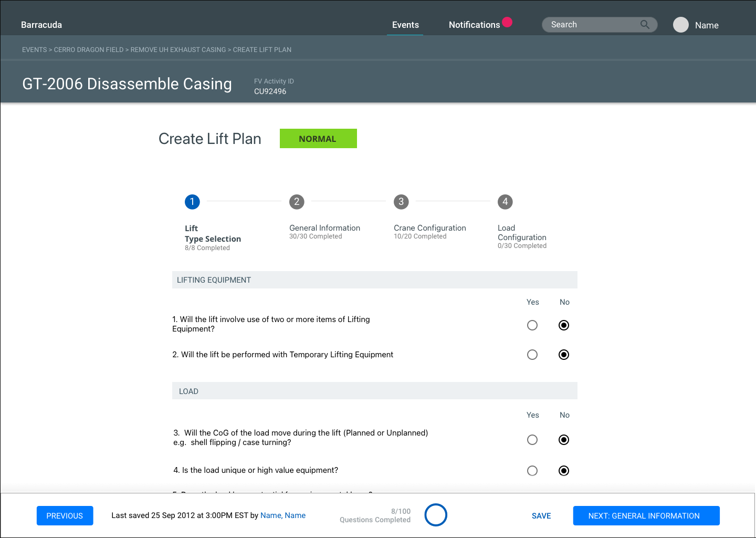Open the user avatar circle

[680, 25]
